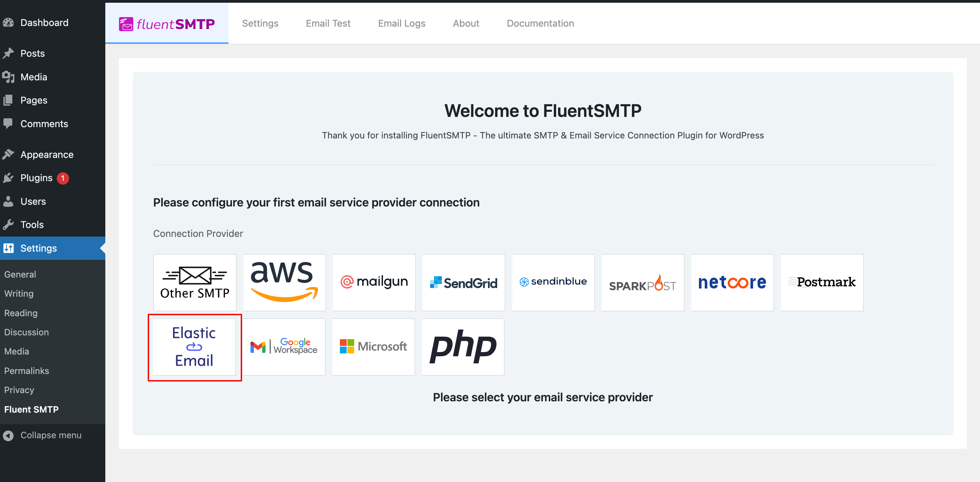
Task: Click the highlighted Settings sidebar item
Action: 53,248
